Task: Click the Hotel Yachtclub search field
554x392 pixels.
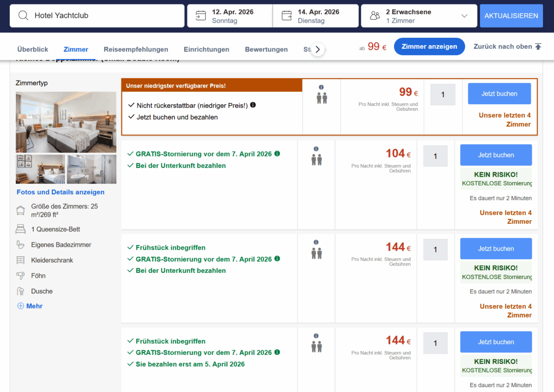Action: pyautogui.click(x=106, y=16)
